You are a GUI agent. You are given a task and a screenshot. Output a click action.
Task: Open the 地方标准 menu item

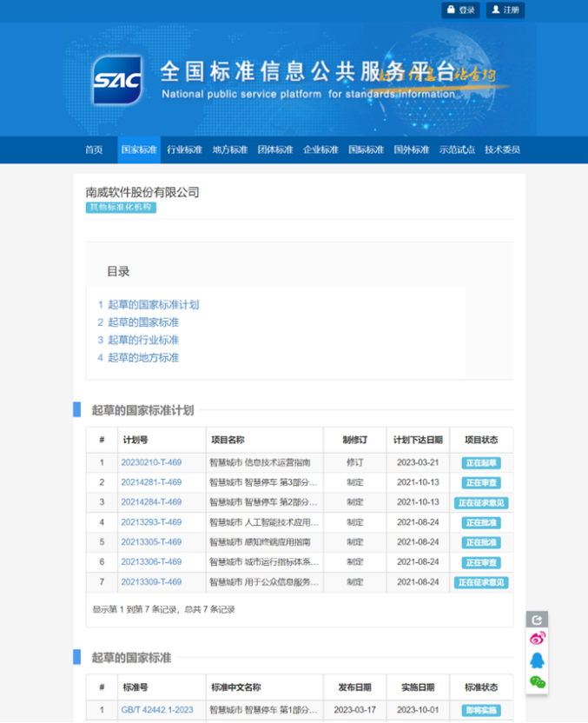[229, 149]
